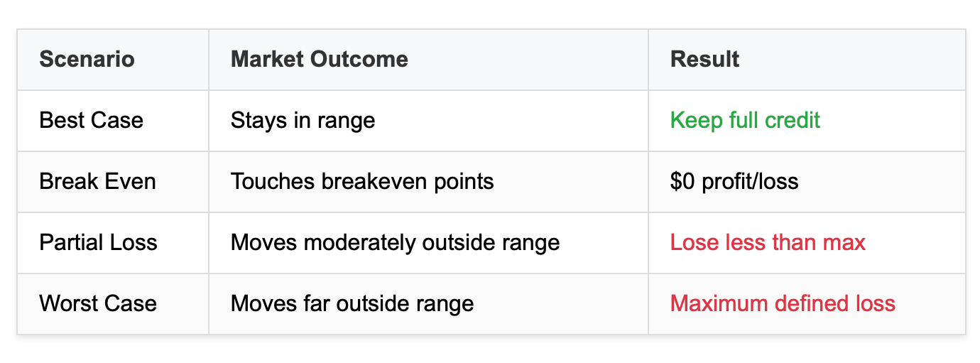Select the Worst Case cell
This screenshot has height=363, width=980.
(113, 304)
